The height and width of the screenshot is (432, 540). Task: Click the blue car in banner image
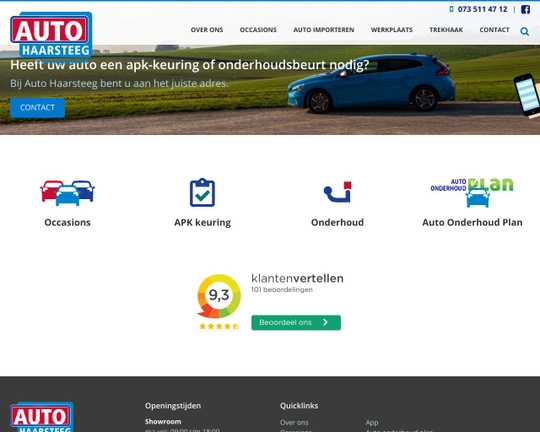[x=371, y=83]
